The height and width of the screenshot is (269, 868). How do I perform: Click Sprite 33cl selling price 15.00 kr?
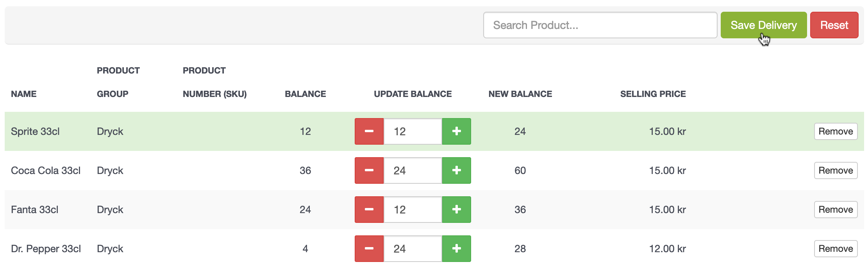coord(668,131)
